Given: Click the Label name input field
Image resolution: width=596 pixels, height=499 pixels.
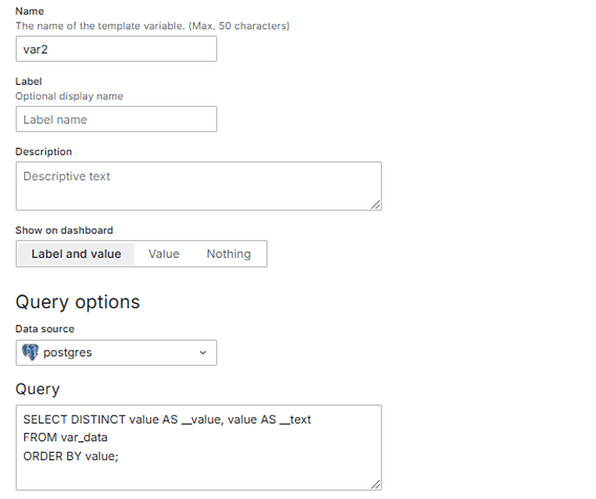Looking at the screenshot, I should pos(116,119).
